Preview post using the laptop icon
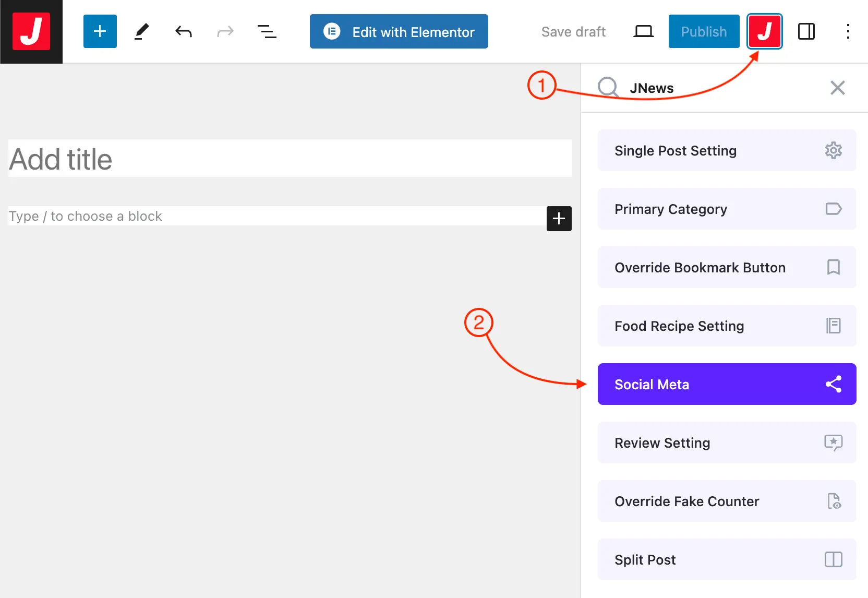Image resolution: width=868 pixels, height=598 pixels. (643, 32)
